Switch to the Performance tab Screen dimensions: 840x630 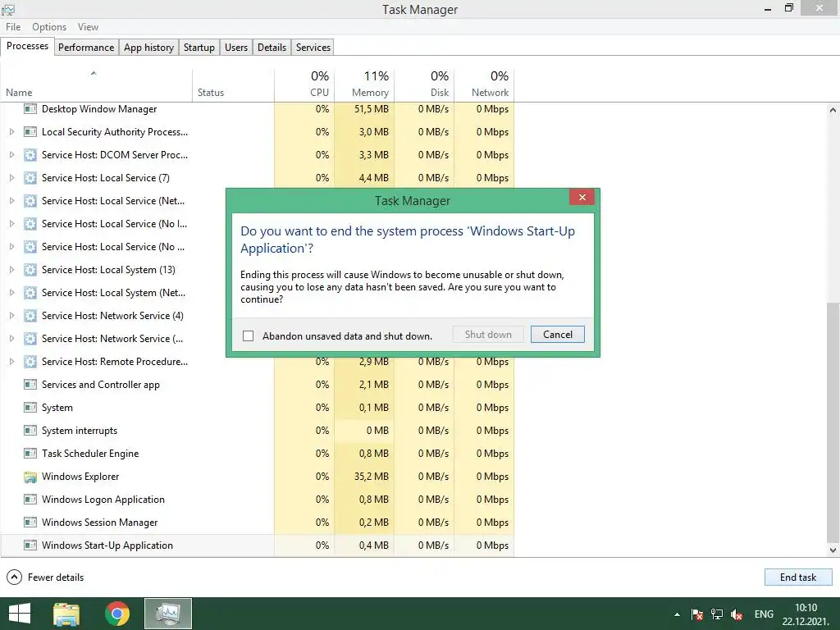[86, 47]
